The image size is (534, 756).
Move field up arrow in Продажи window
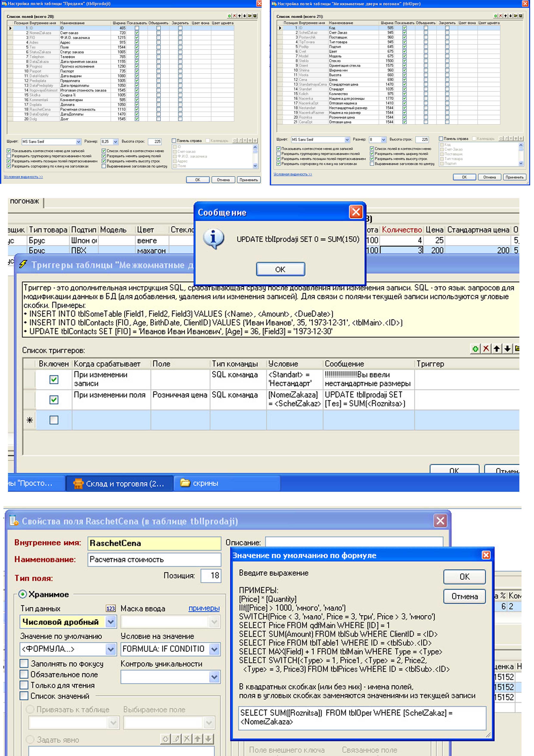[239, 16]
